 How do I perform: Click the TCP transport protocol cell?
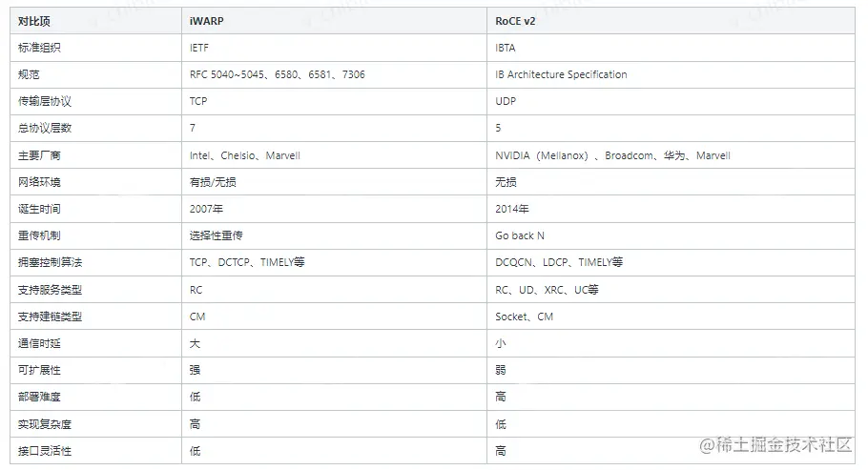pos(199,101)
